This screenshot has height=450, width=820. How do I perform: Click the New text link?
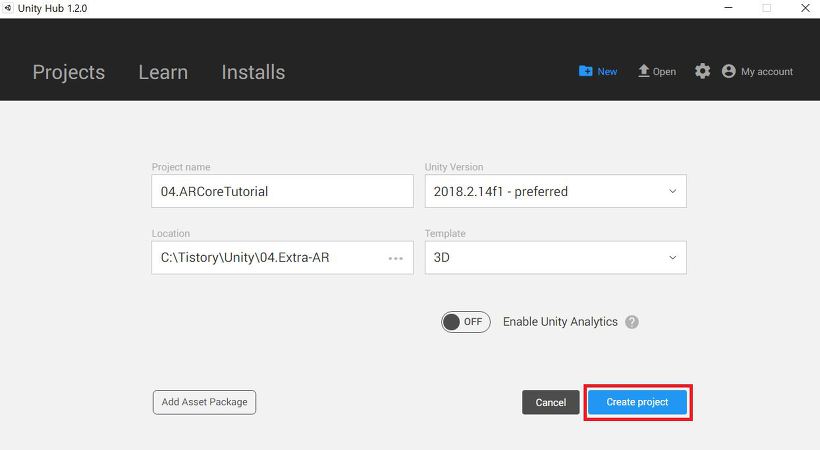coord(607,72)
